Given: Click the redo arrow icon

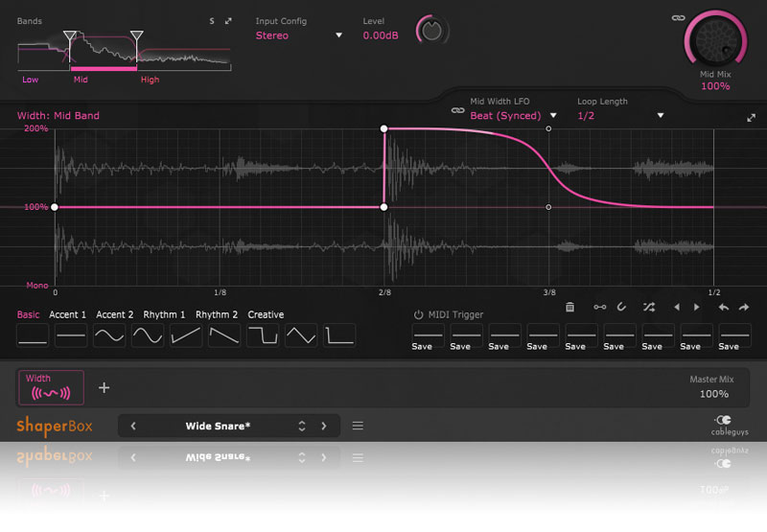Looking at the screenshot, I should pos(744,307).
